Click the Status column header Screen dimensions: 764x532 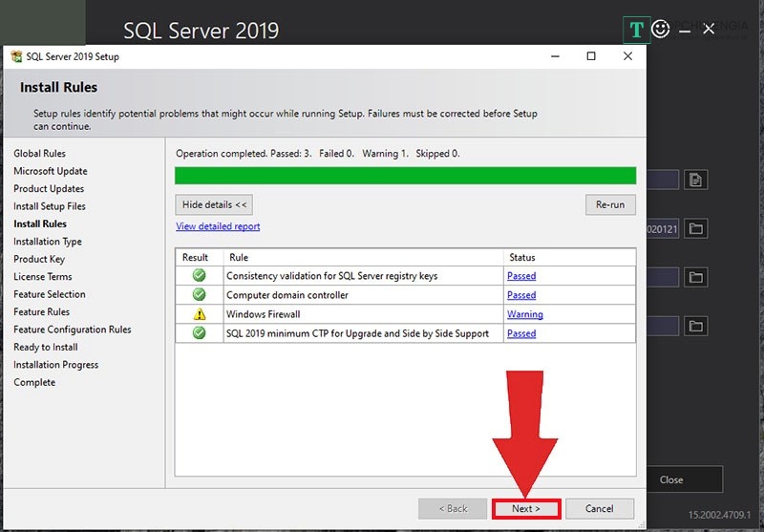tap(521, 257)
